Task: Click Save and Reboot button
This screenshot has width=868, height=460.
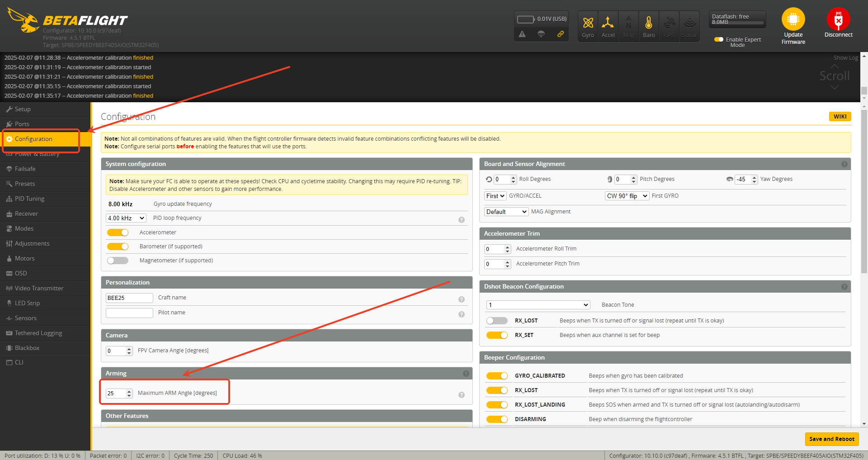Action: pyautogui.click(x=832, y=439)
